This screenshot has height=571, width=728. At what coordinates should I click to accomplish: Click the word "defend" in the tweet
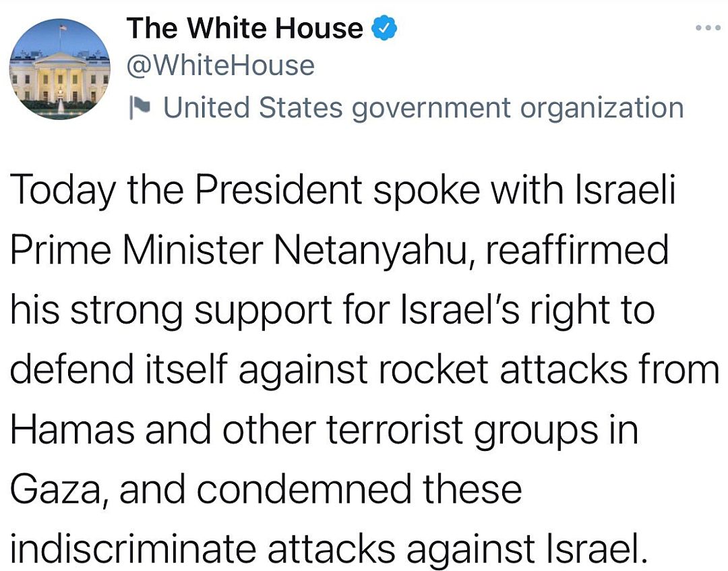(71, 369)
